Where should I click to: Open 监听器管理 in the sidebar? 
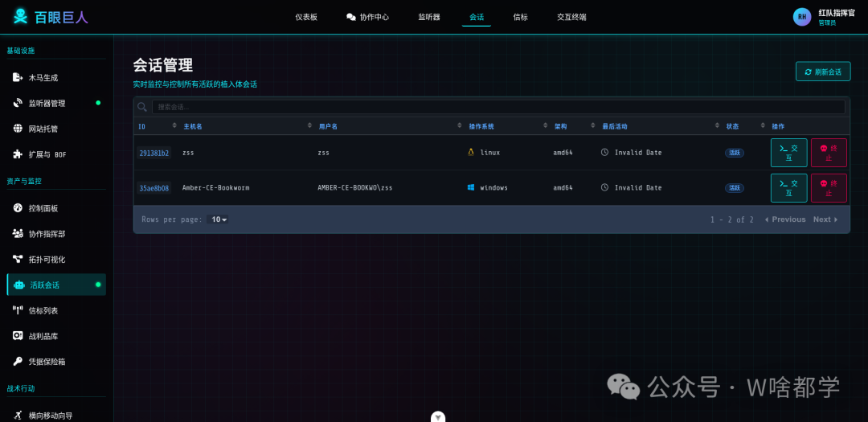click(x=56, y=103)
